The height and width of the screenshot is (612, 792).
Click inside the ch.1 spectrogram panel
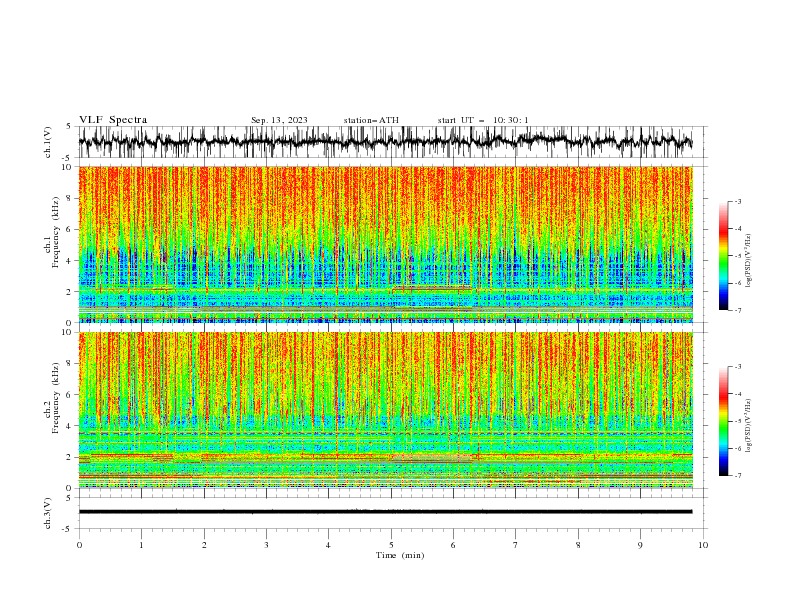(385, 244)
